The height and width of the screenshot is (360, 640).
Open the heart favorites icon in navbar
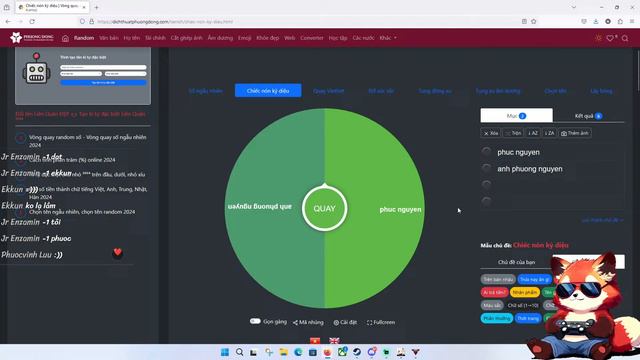[611, 38]
